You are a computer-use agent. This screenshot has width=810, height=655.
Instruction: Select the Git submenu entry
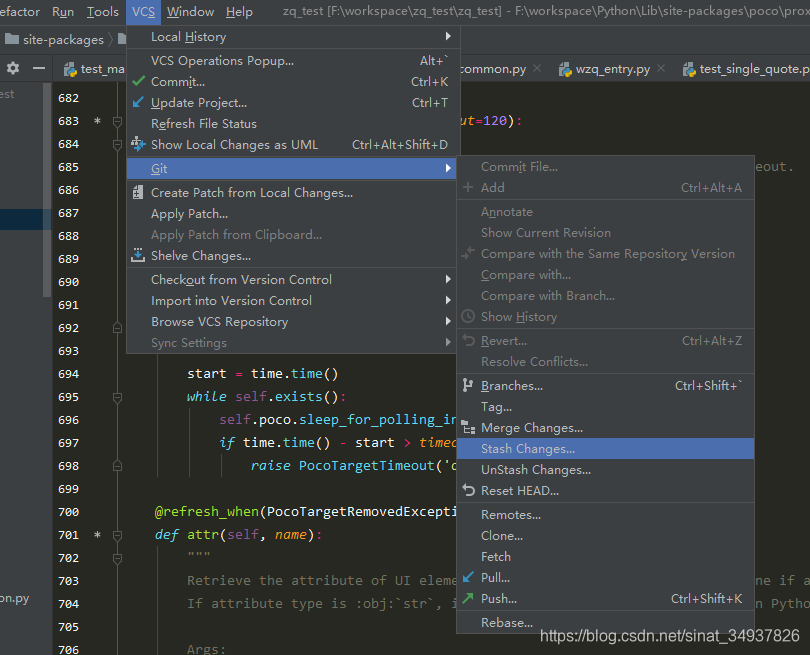[291, 168]
